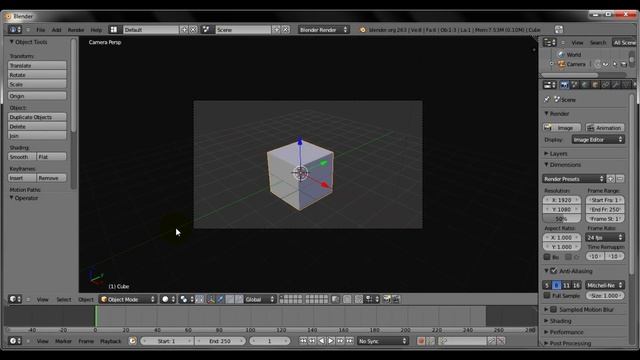Toggle the Anti-Aliasing checkbox
640x360 pixels.
tap(553, 271)
